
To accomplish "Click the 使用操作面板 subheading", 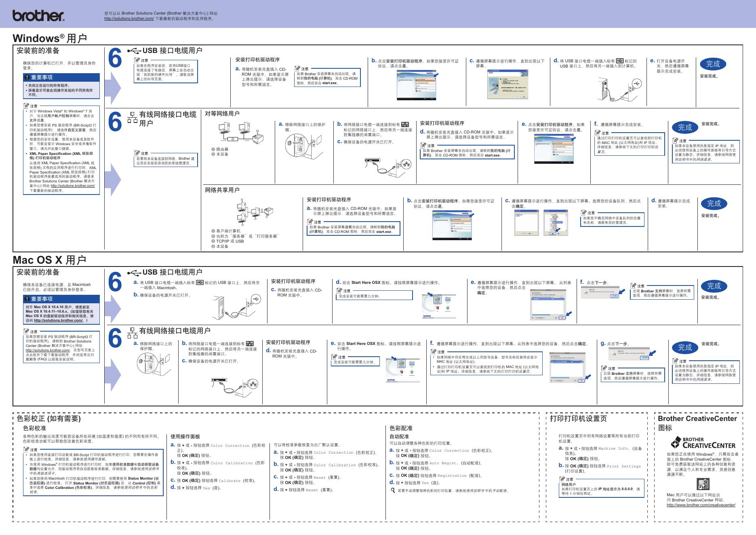I will [x=185, y=437].
